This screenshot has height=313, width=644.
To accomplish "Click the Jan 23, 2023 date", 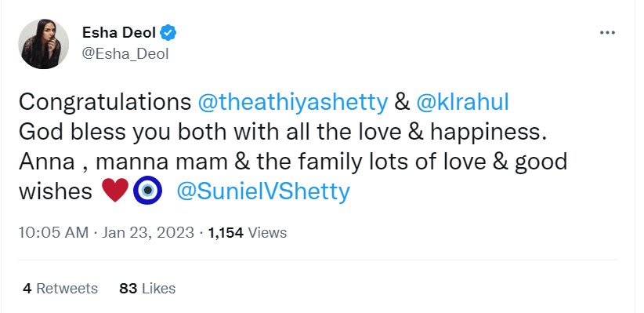I will 148,233.
